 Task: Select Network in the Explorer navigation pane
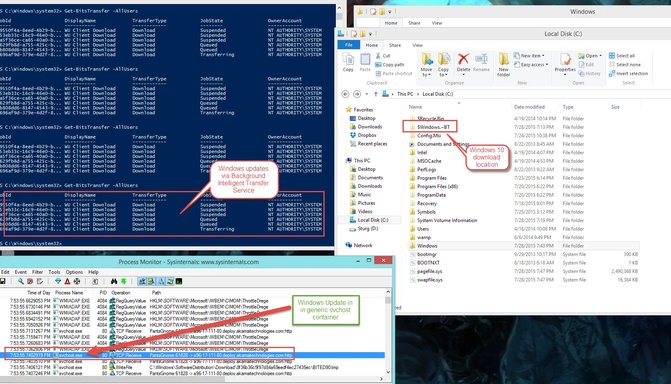(x=359, y=245)
